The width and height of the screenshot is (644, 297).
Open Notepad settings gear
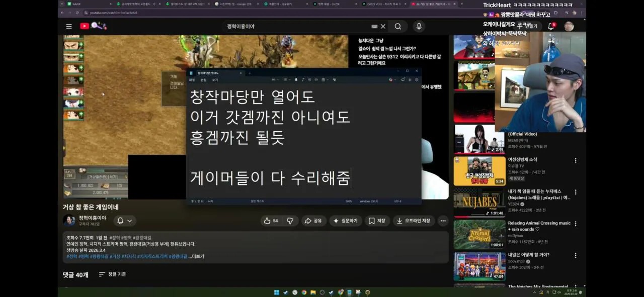(x=417, y=79)
